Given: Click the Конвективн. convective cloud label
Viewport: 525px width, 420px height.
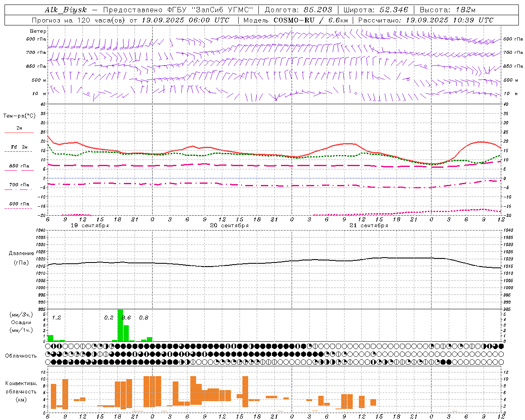Looking at the screenshot, I should click(x=21, y=383).
